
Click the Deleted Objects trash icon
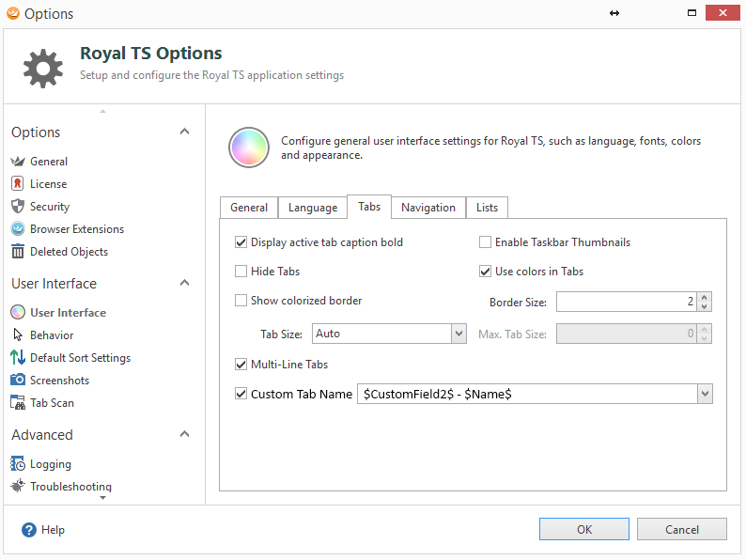click(18, 252)
